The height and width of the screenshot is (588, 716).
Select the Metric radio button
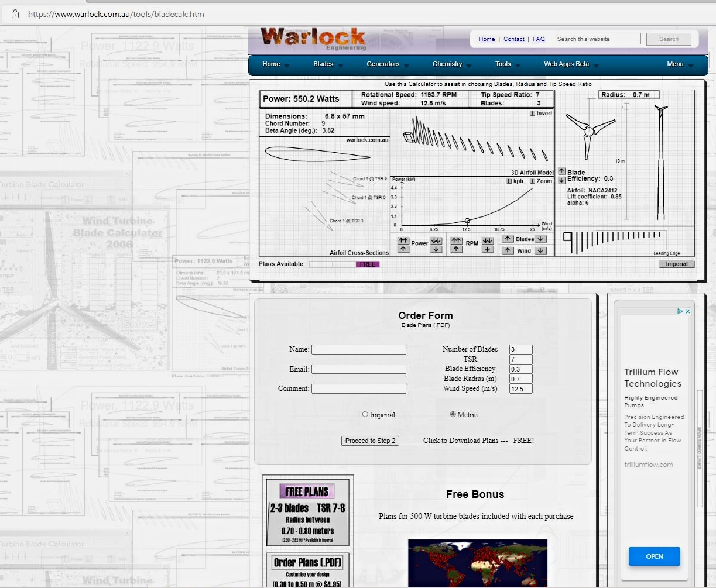click(x=453, y=414)
